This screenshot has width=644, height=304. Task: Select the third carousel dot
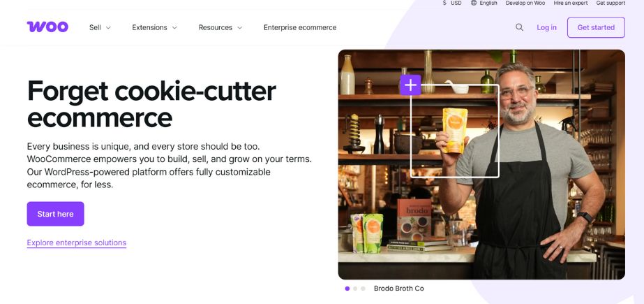pyautogui.click(x=363, y=289)
